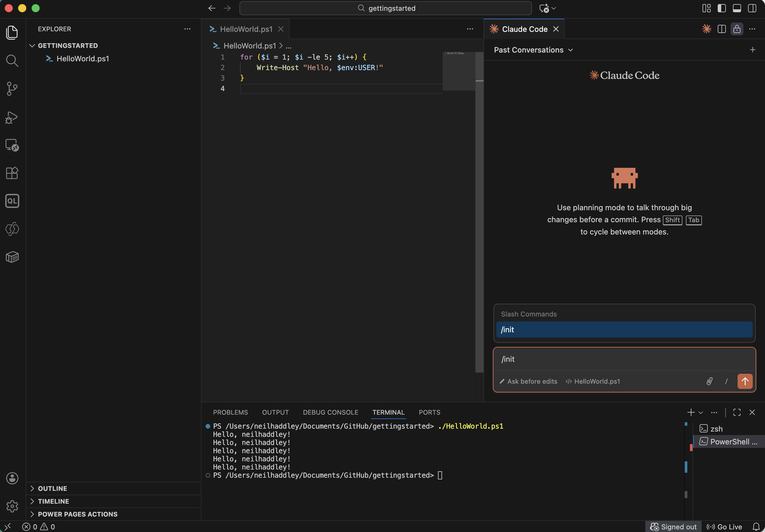The image size is (765, 532).
Task: Open the Accounts icon in the sidebar
Action: (12, 478)
